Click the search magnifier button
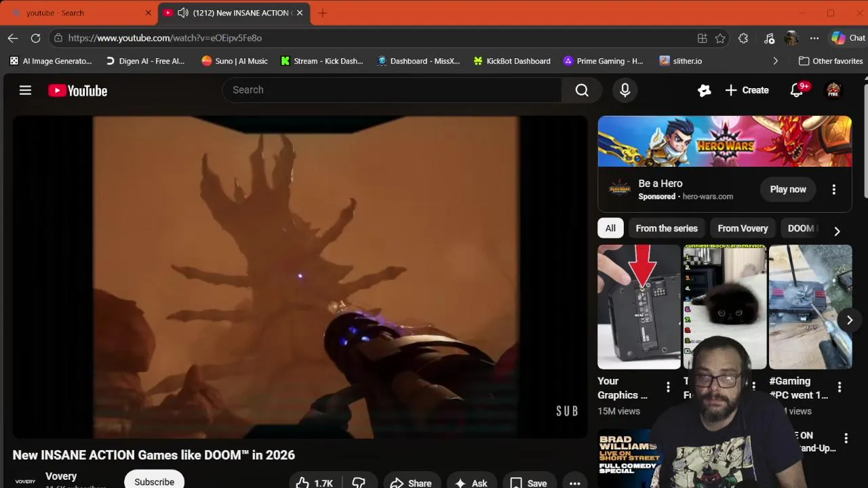Viewport: 868px width, 488px height. coord(582,90)
